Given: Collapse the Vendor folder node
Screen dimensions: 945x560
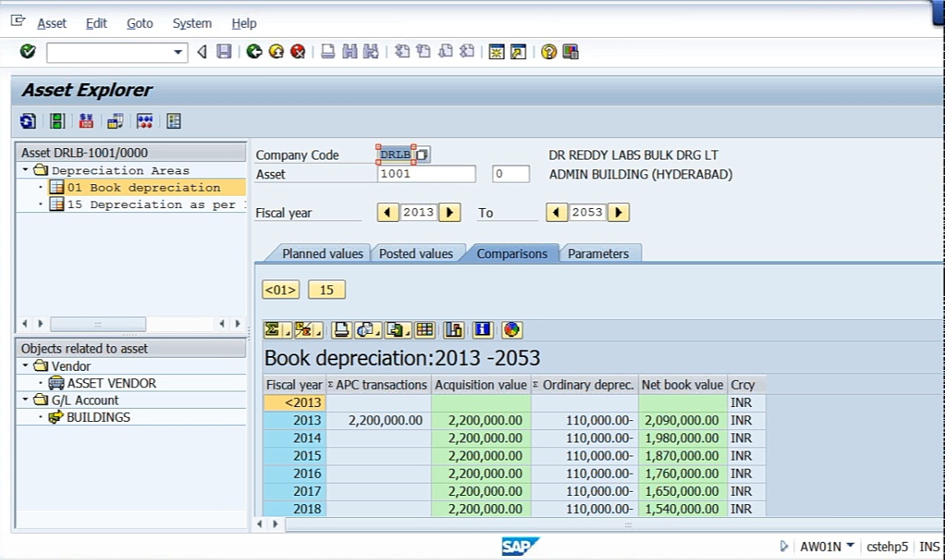Looking at the screenshot, I should [25, 365].
